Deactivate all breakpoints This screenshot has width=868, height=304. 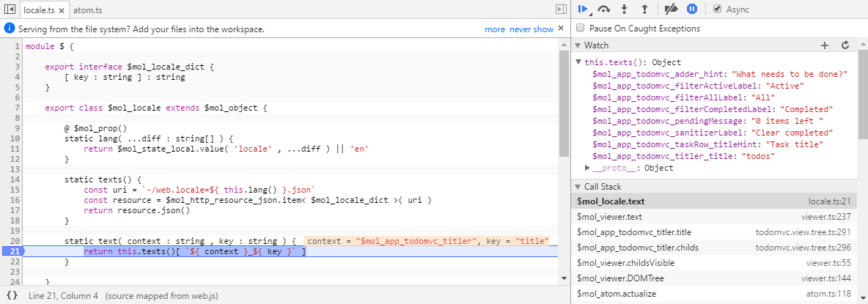(x=671, y=10)
